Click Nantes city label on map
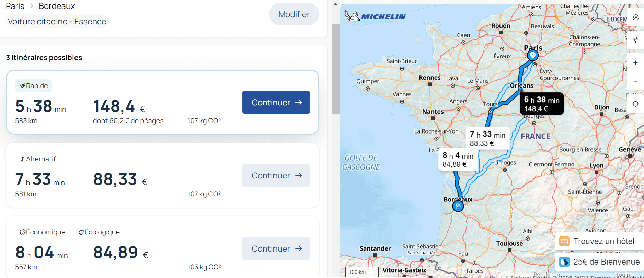This screenshot has width=644, height=278. click(433, 112)
